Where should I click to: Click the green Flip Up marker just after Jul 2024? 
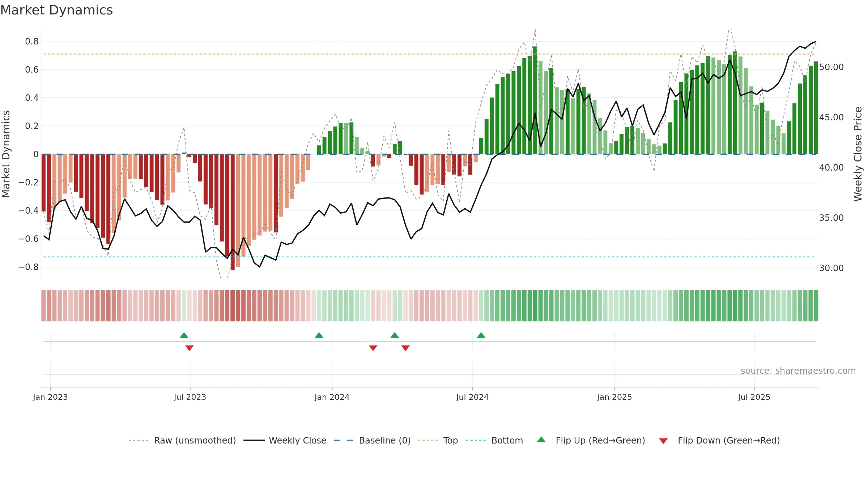click(481, 335)
